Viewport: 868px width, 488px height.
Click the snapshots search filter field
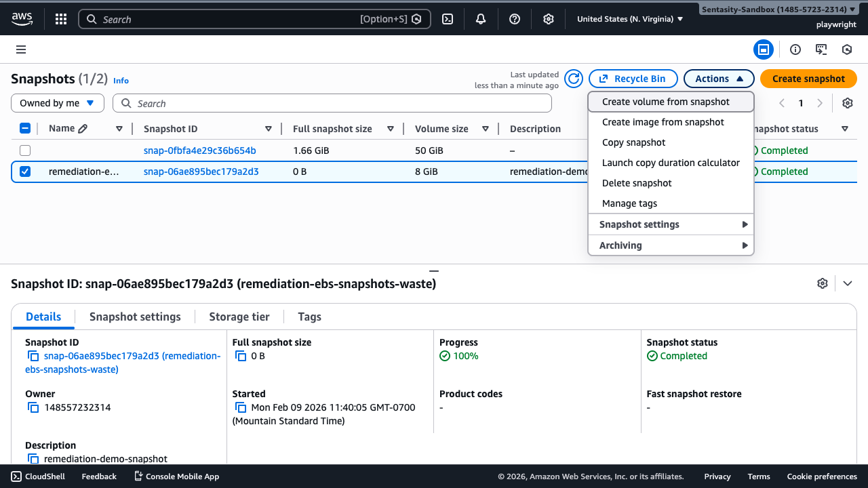click(x=332, y=103)
